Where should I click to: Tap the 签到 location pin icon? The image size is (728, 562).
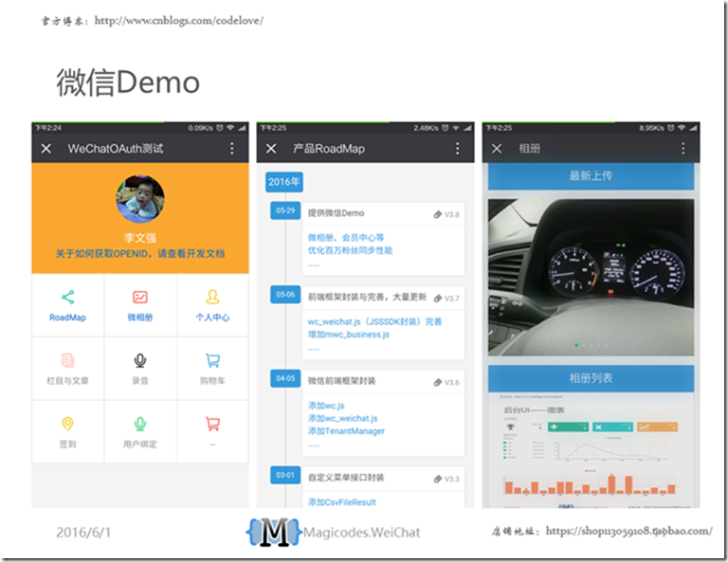(68, 424)
